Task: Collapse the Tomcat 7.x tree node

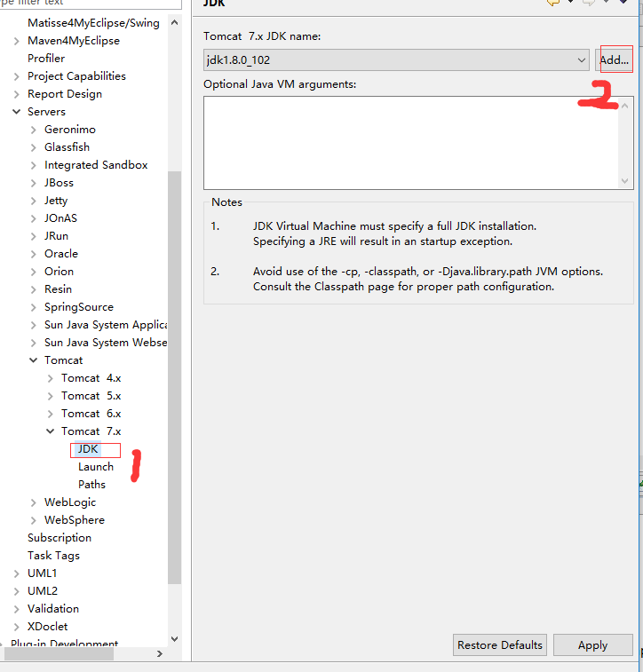Action: click(50, 431)
